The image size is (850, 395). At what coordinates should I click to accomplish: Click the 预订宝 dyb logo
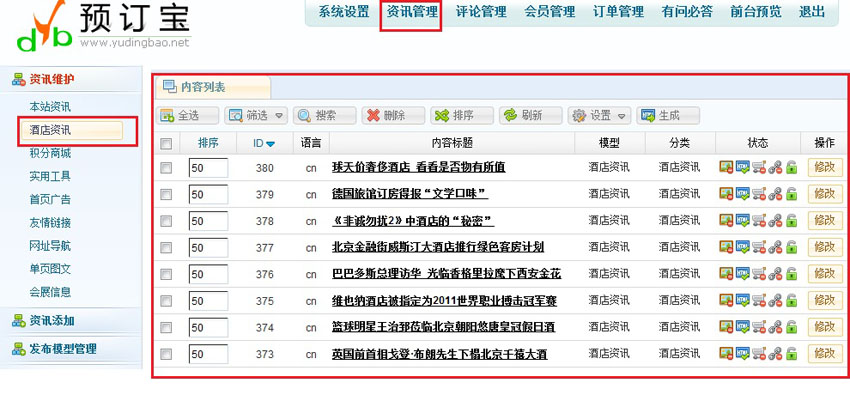point(104,25)
